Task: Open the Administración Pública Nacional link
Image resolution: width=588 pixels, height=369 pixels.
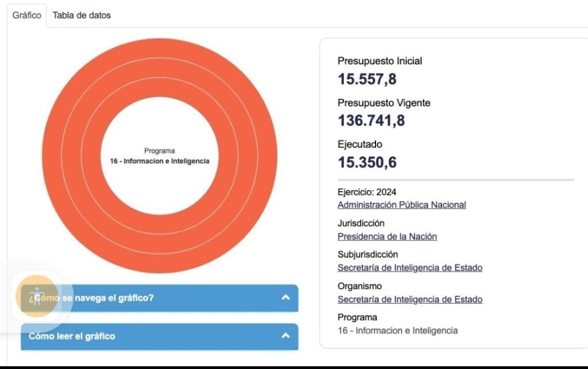Action: 401,205
